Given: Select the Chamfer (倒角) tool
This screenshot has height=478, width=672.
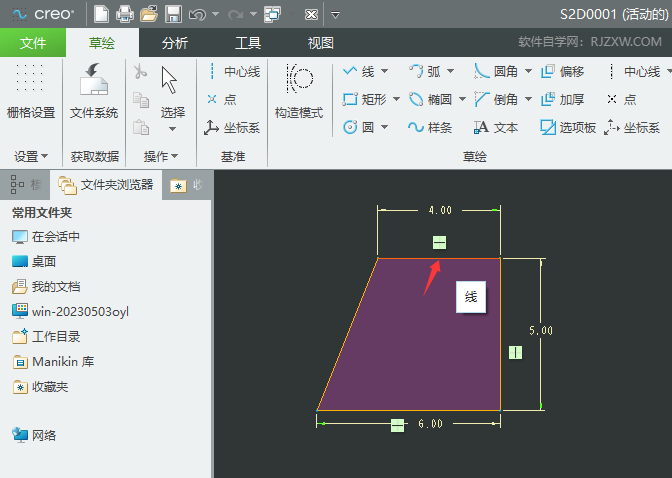Looking at the screenshot, I should coord(496,99).
